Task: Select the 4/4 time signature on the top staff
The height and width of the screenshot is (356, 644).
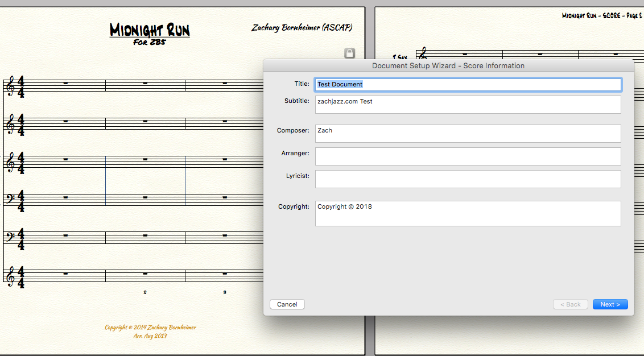Action: [x=21, y=86]
